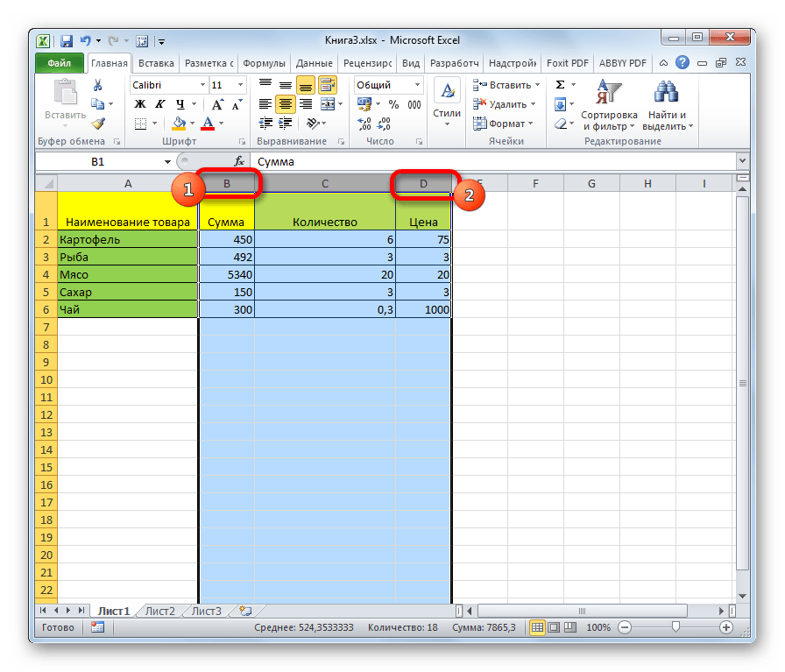Toggle bold Ж formatting
Screen dimensions: 785x672
click(x=138, y=104)
